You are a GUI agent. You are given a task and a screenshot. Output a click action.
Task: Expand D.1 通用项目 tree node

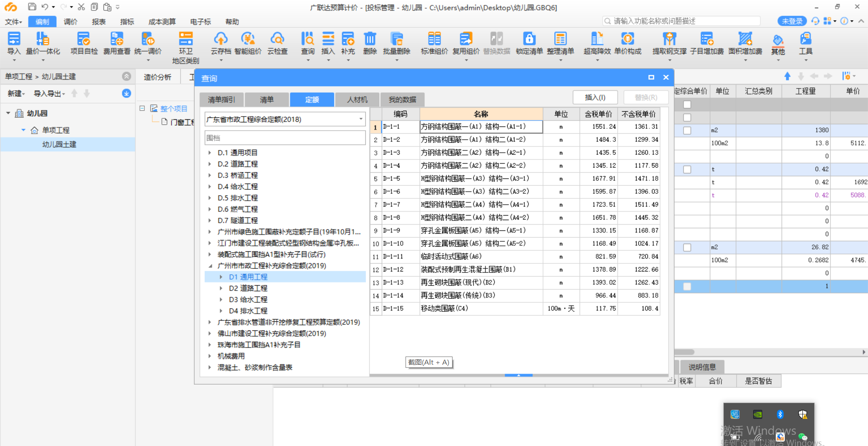(x=210, y=153)
